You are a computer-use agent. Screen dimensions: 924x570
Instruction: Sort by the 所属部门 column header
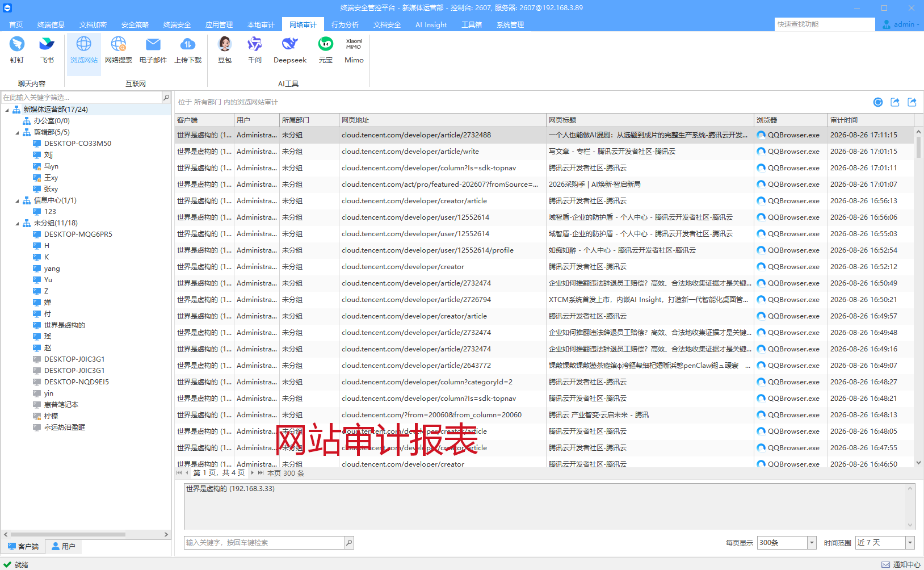pyautogui.click(x=309, y=120)
